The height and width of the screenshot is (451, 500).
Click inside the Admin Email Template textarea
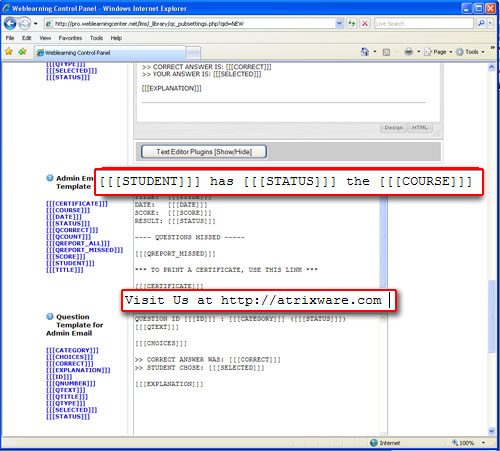pyautogui.click(x=257, y=242)
